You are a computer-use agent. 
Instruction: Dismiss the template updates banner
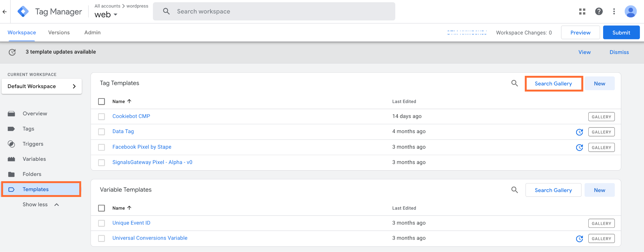click(619, 52)
